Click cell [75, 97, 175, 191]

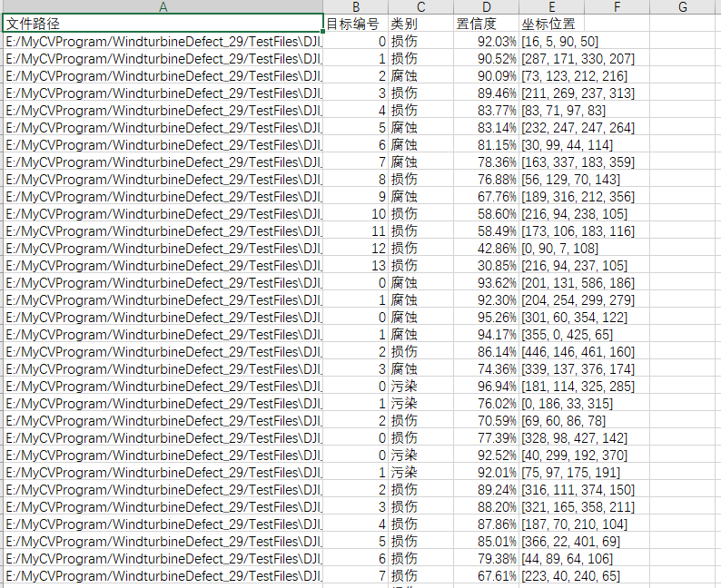(x=552, y=472)
